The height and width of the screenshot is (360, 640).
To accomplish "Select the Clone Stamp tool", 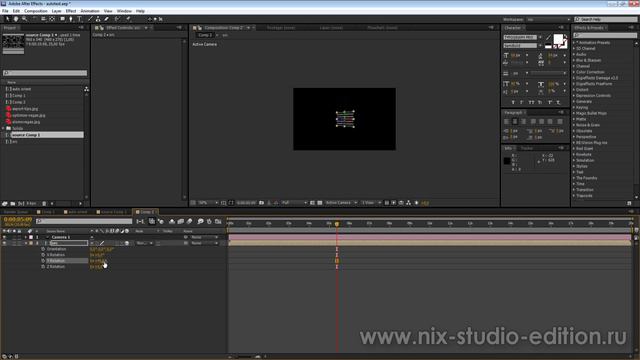I will click(x=98, y=19).
